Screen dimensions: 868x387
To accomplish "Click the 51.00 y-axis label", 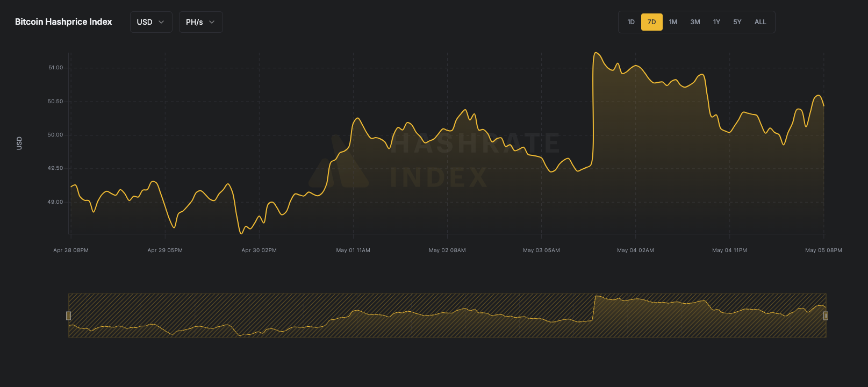I will (x=55, y=68).
